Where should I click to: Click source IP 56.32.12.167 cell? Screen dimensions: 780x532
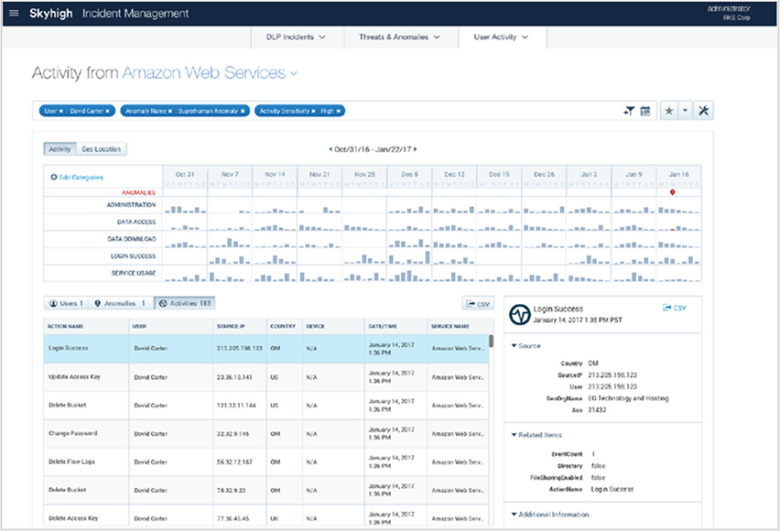point(234,461)
